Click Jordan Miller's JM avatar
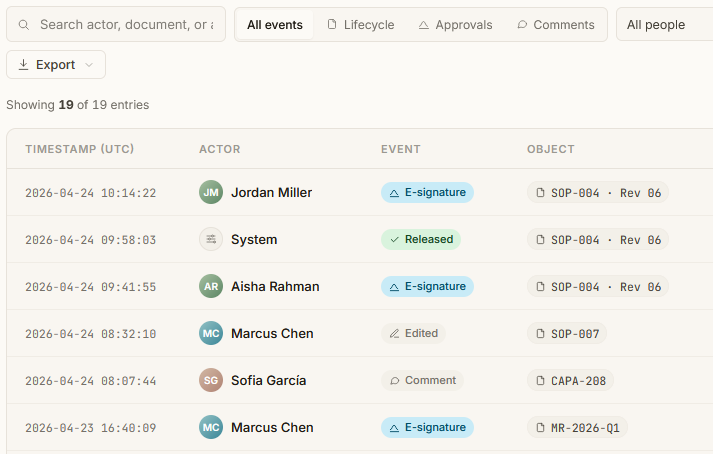This screenshot has height=454, width=713. [211, 192]
